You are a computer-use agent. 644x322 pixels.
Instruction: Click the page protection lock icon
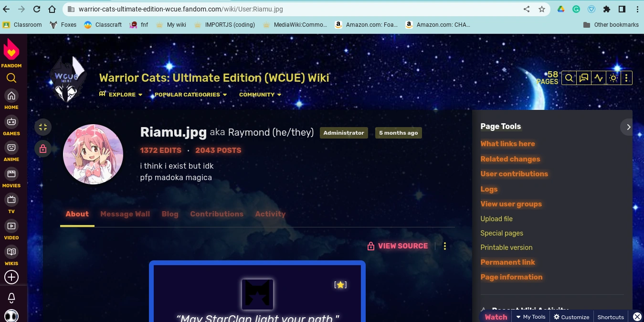(42, 149)
